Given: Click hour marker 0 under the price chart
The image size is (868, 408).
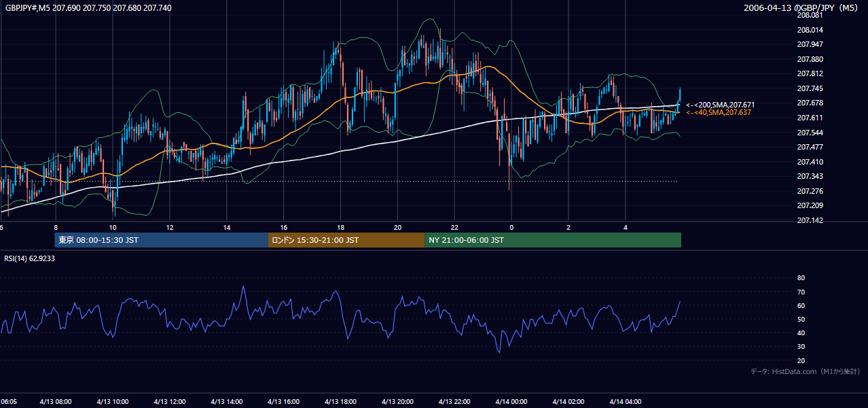Looking at the screenshot, I should 511,227.
